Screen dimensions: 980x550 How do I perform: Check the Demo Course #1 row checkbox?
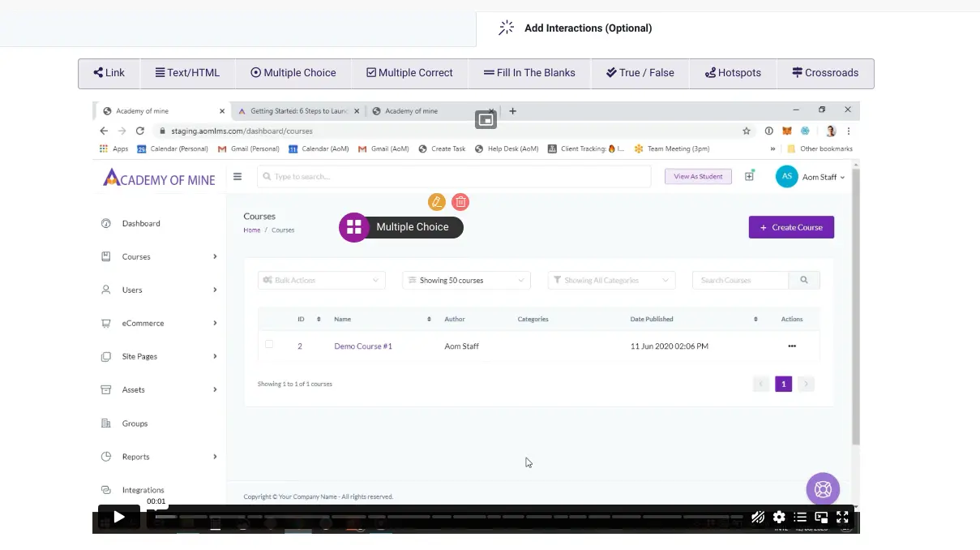point(269,344)
